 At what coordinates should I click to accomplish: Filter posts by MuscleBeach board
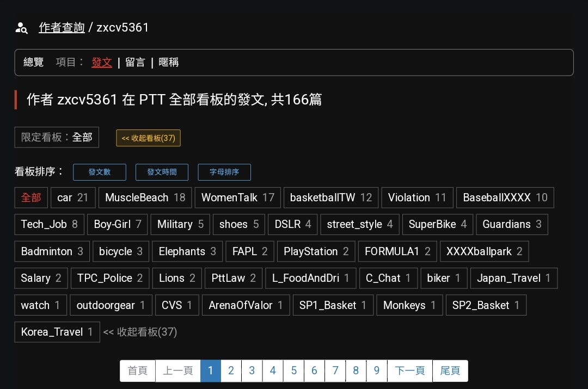point(145,197)
